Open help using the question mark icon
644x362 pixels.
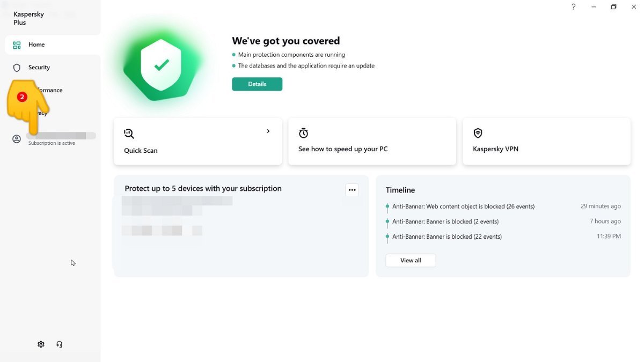(573, 7)
